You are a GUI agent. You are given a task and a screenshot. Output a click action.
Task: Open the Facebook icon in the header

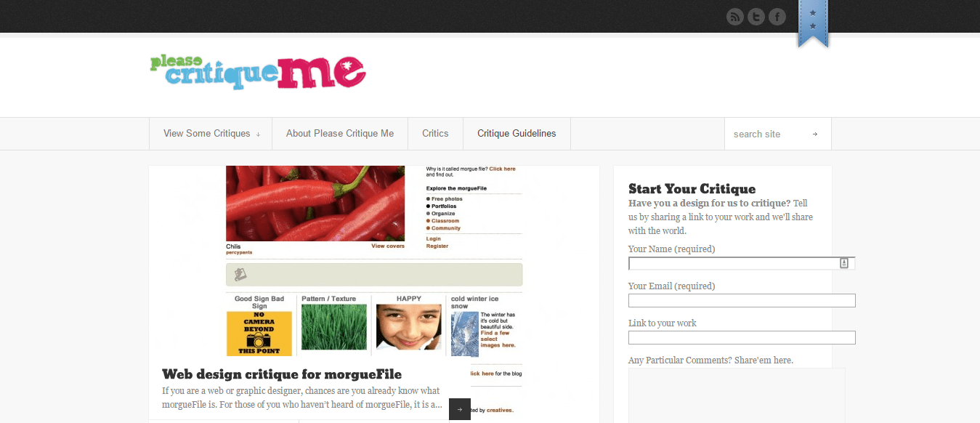[x=777, y=16]
